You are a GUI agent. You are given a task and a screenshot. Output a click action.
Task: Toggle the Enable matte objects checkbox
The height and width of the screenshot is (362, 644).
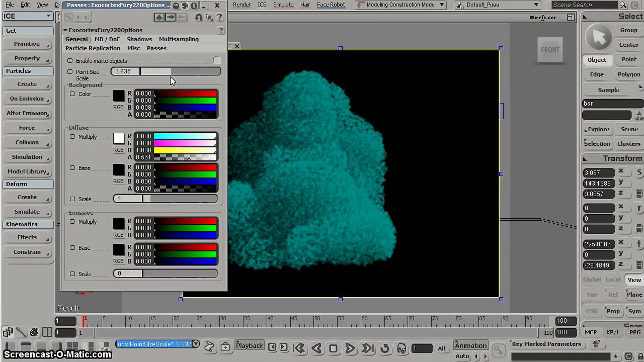click(x=217, y=61)
